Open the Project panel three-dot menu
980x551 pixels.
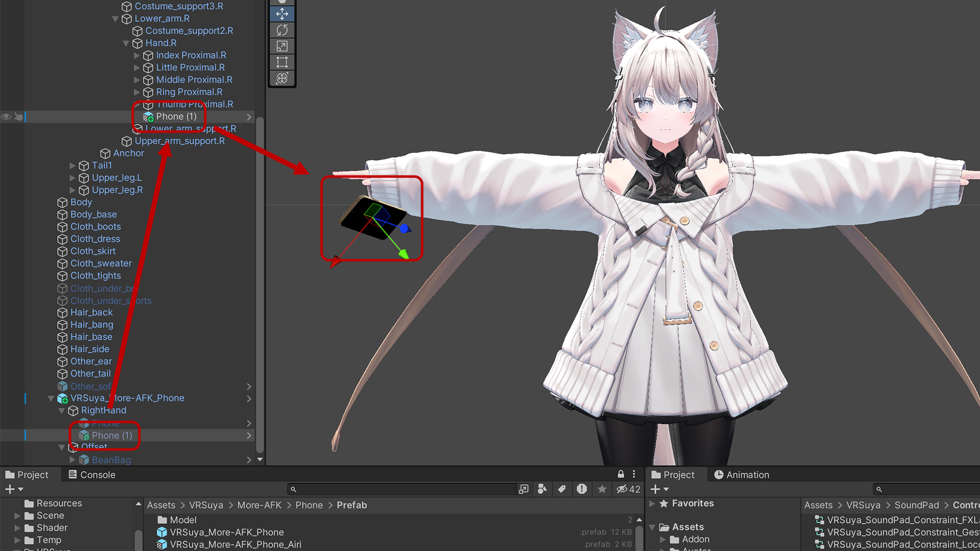634,474
